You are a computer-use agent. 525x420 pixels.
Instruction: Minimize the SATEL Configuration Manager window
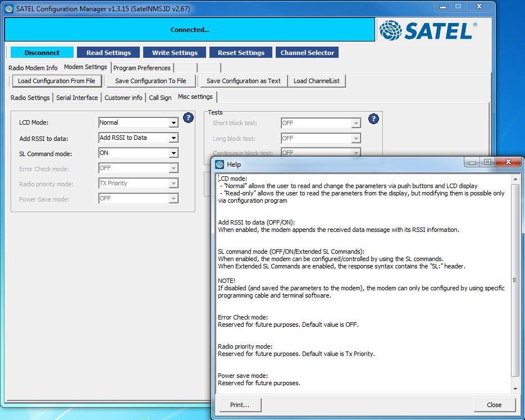[443, 7]
